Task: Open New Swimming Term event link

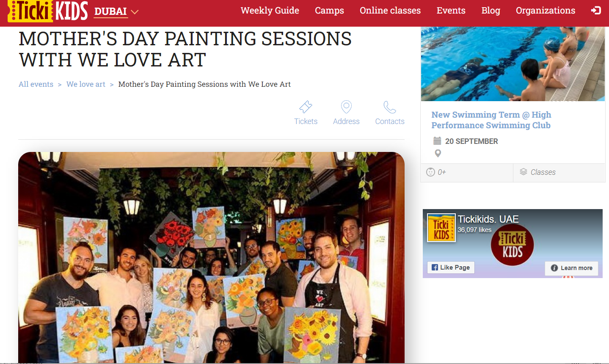Action: click(x=491, y=120)
